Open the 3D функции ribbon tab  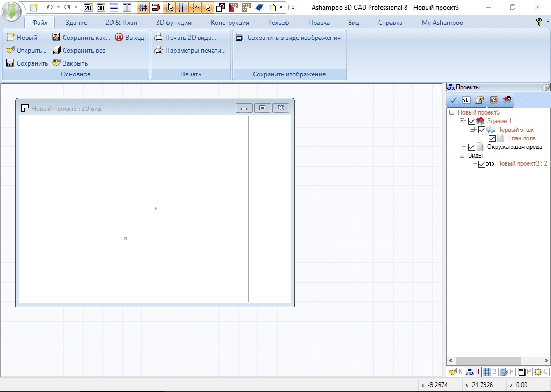[174, 23]
